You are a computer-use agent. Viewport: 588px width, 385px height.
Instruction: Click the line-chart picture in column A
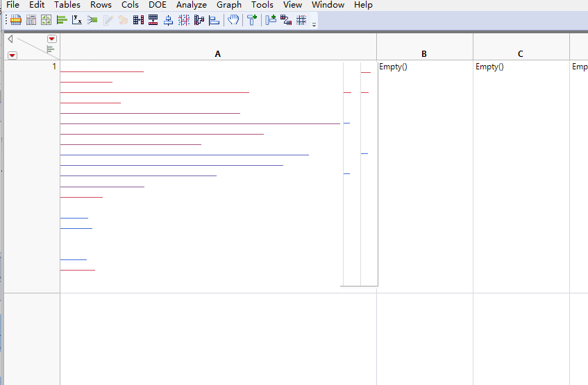coord(219,174)
